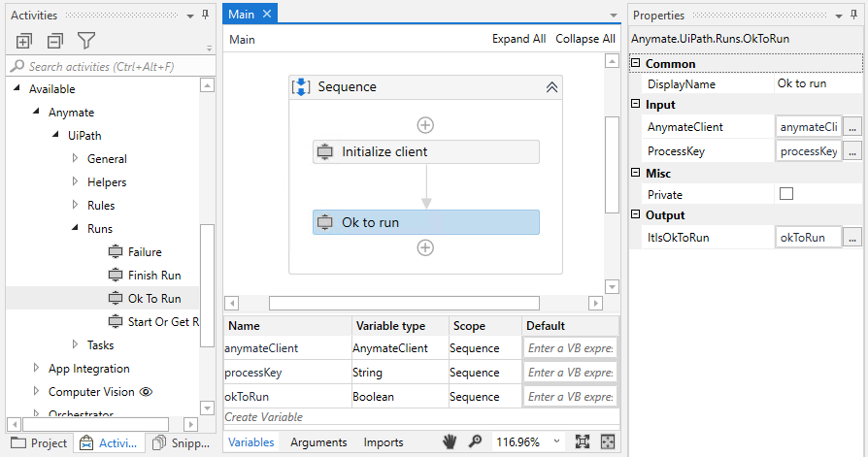The width and height of the screenshot is (868, 457).
Task: Edit the ProcessKey property field
Action: [808, 150]
